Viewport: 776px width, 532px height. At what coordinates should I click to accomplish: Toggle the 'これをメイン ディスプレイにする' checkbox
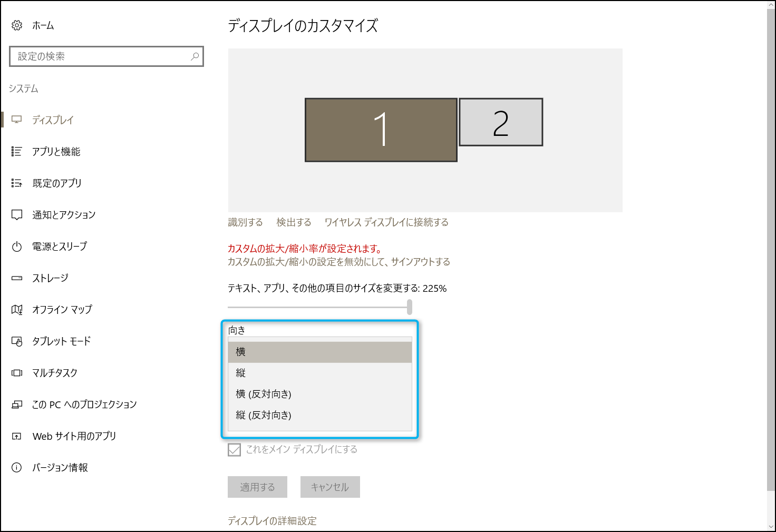click(x=234, y=450)
